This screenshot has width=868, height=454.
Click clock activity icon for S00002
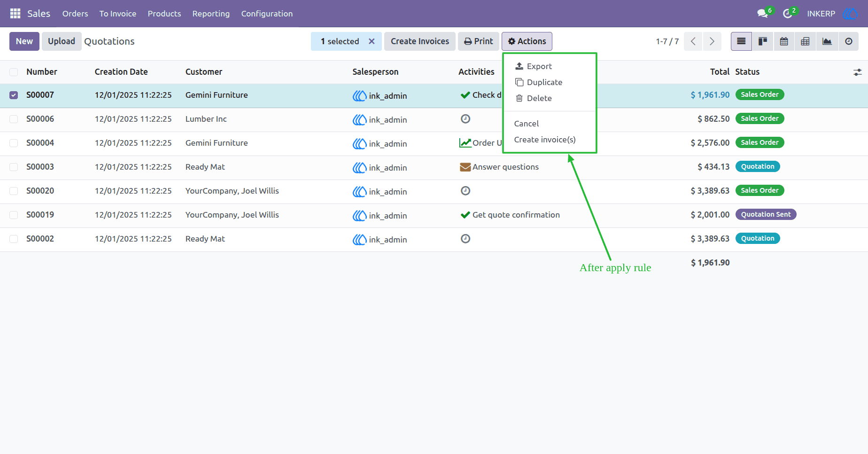coord(465,239)
